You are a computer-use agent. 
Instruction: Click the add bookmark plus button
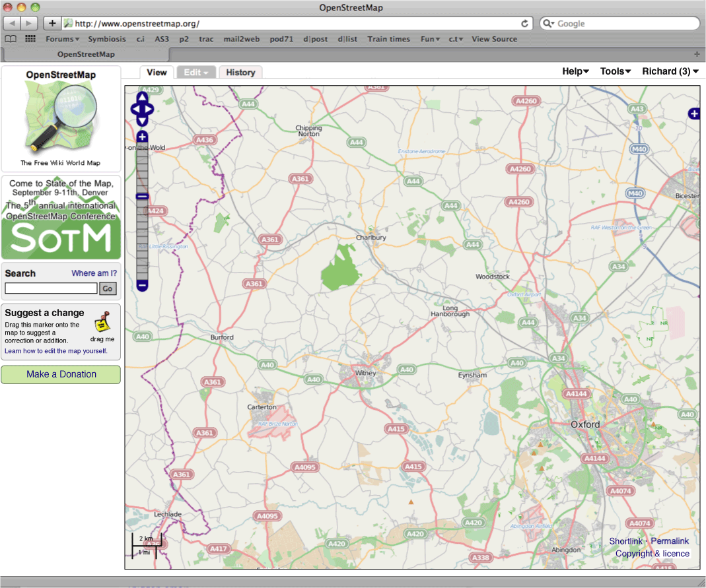pos(52,23)
